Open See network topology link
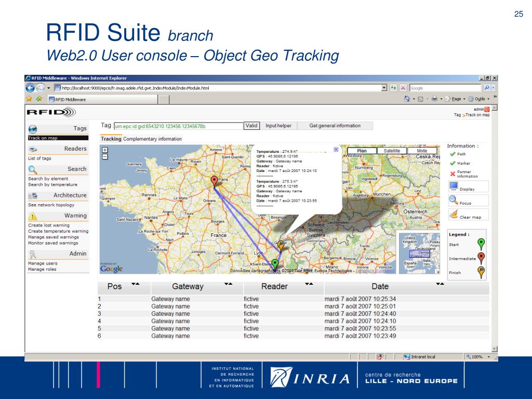 (51, 205)
